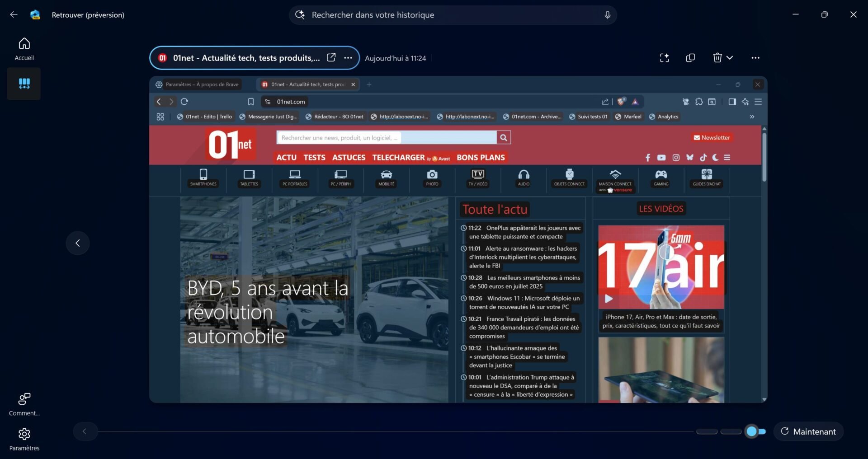Go to previous snapshot arrow
The width and height of the screenshot is (868, 459).
click(x=78, y=243)
